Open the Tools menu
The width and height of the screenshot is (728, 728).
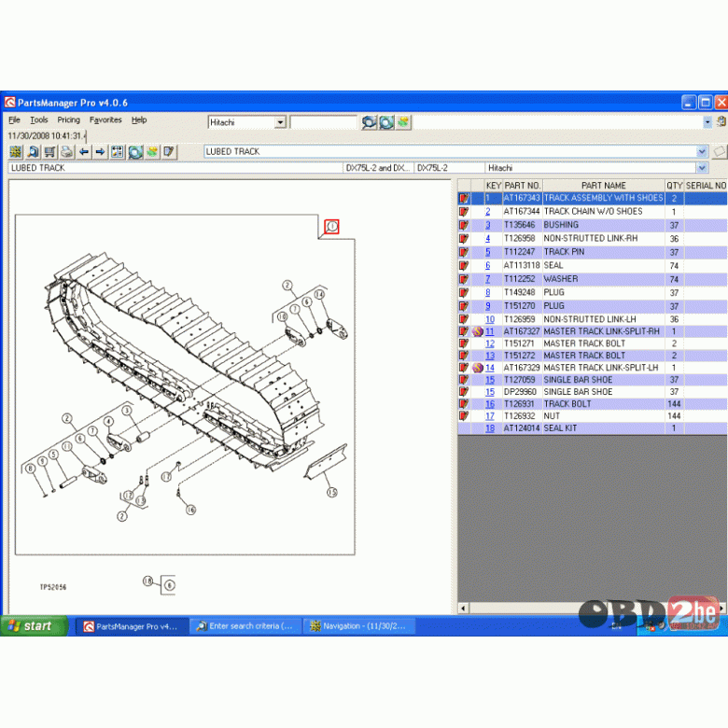39,119
